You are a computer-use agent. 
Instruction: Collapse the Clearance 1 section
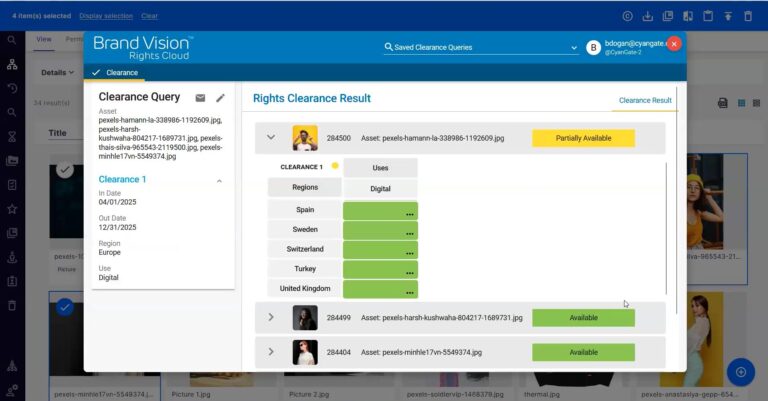point(219,181)
